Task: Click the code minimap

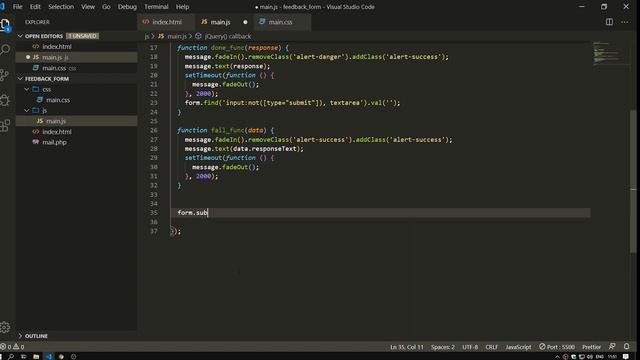Action: 610,53
